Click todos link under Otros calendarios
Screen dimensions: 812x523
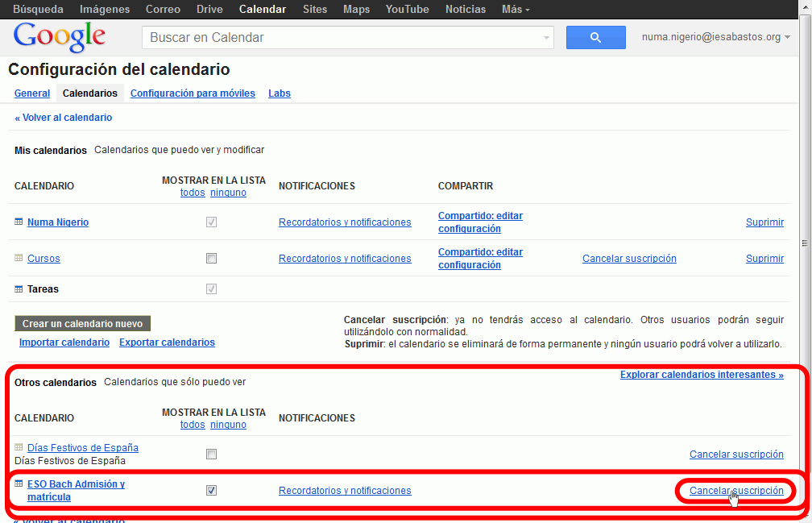pyautogui.click(x=193, y=425)
